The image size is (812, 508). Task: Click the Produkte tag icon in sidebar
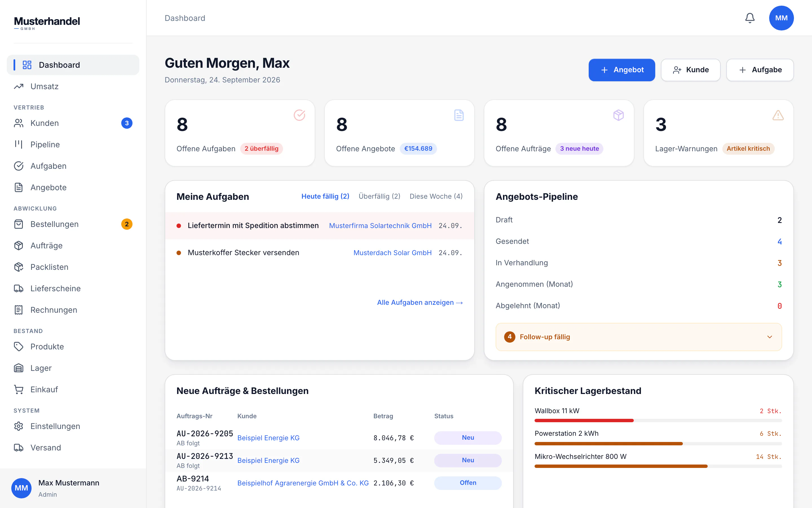coord(19,346)
